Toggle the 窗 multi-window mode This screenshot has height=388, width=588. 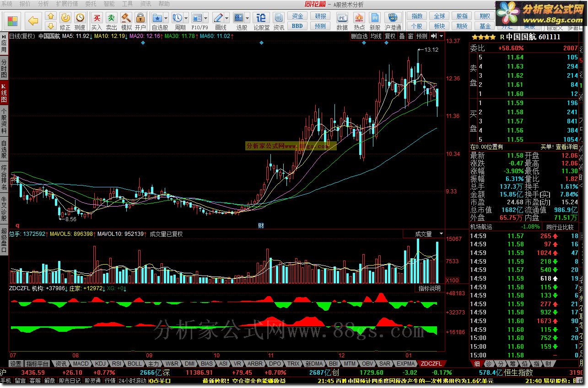click(x=410, y=36)
